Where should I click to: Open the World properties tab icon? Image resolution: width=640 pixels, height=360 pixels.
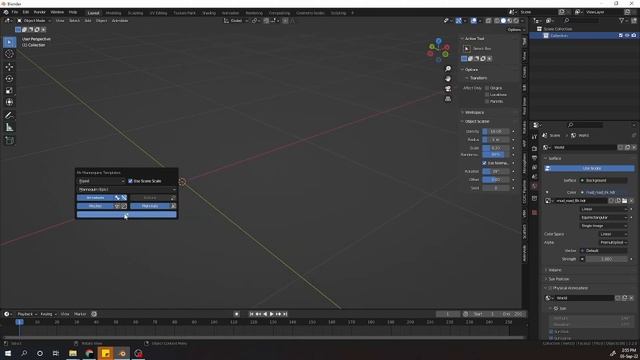pos(534,186)
